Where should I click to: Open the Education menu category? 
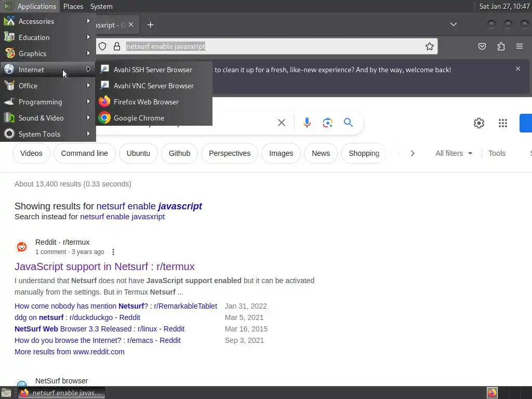(48, 37)
